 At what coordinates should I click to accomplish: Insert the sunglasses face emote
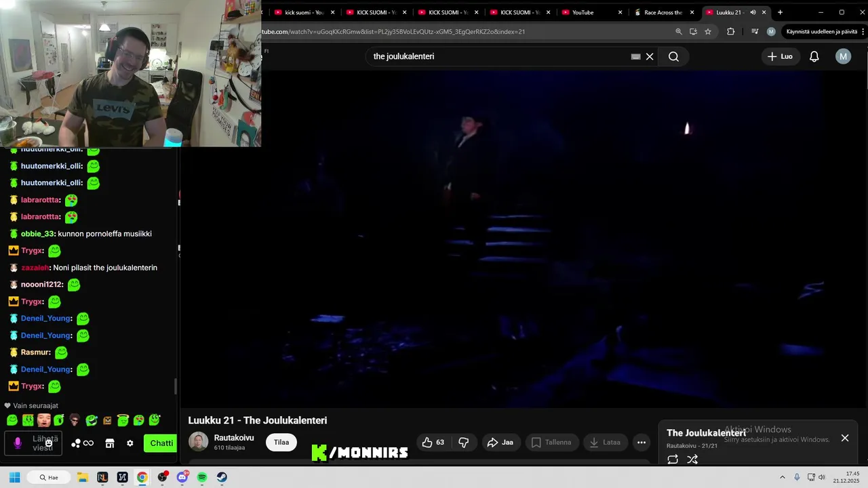coord(75,420)
